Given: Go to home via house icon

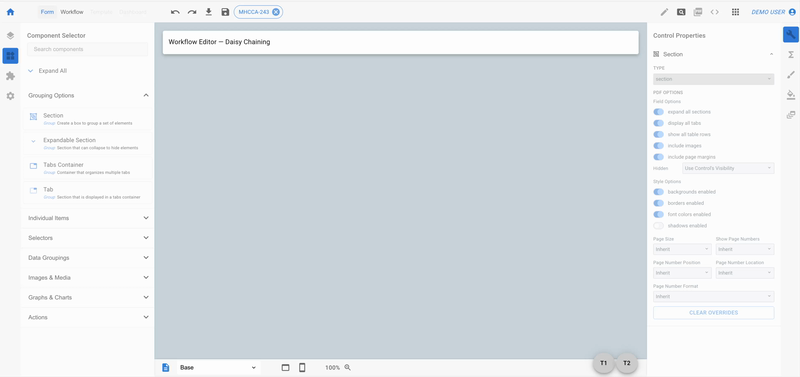Looking at the screenshot, I should pyautogui.click(x=10, y=12).
